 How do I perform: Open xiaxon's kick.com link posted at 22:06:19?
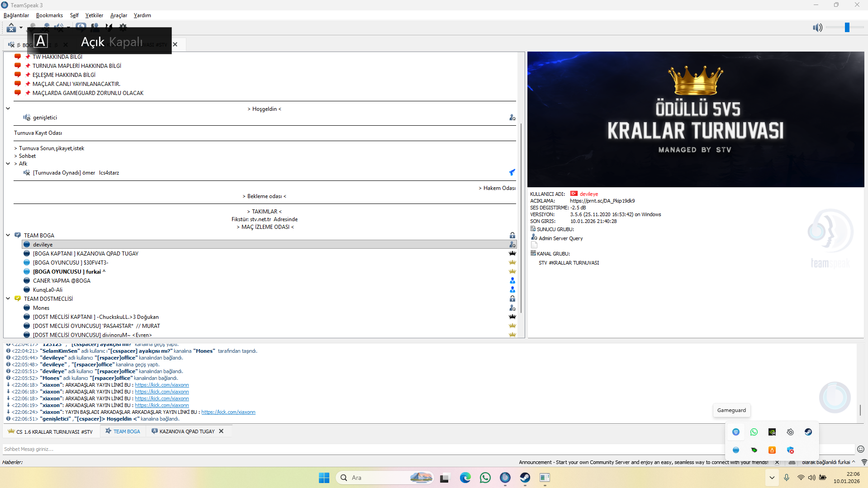161,405
